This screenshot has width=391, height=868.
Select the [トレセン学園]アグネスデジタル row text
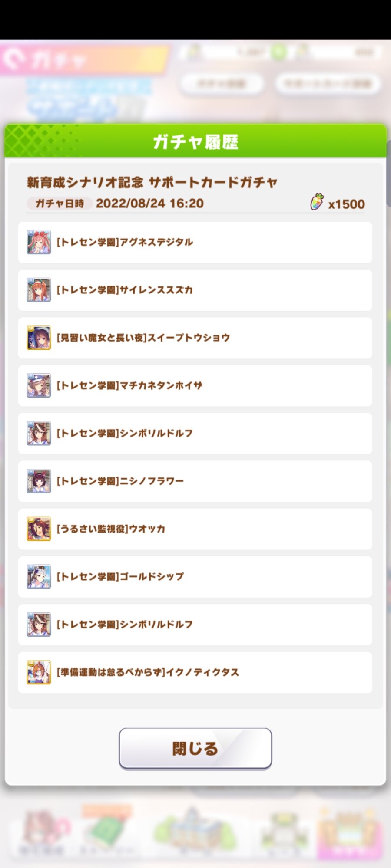click(x=125, y=242)
